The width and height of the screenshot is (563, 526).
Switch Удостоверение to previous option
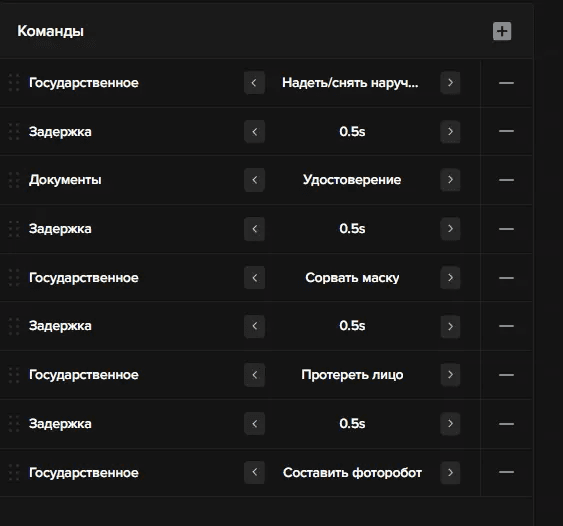click(255, 180)
